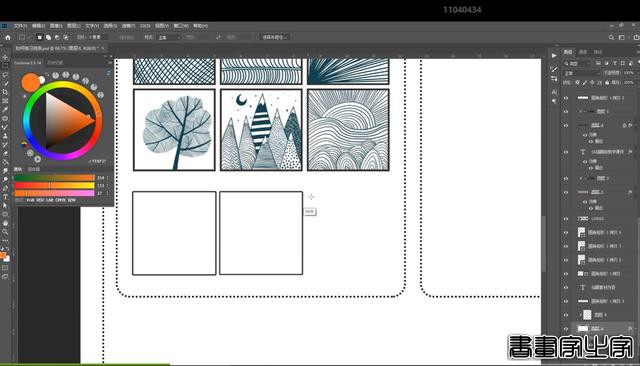This screenshot has height=366, width=640.
Task: Expand the layer group near the bottom of the list
Action: [x=580, y=315]
